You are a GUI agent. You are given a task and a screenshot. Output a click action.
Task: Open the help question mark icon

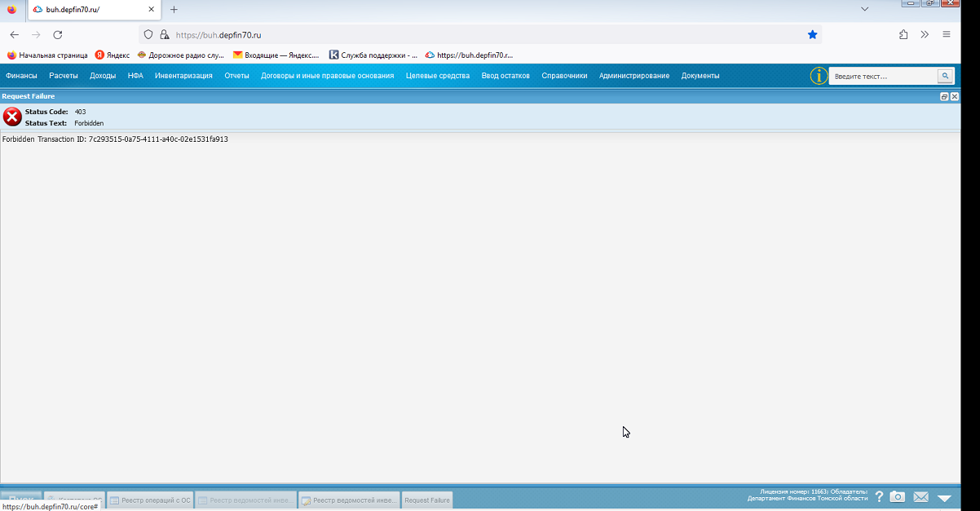tap(879, 497)
